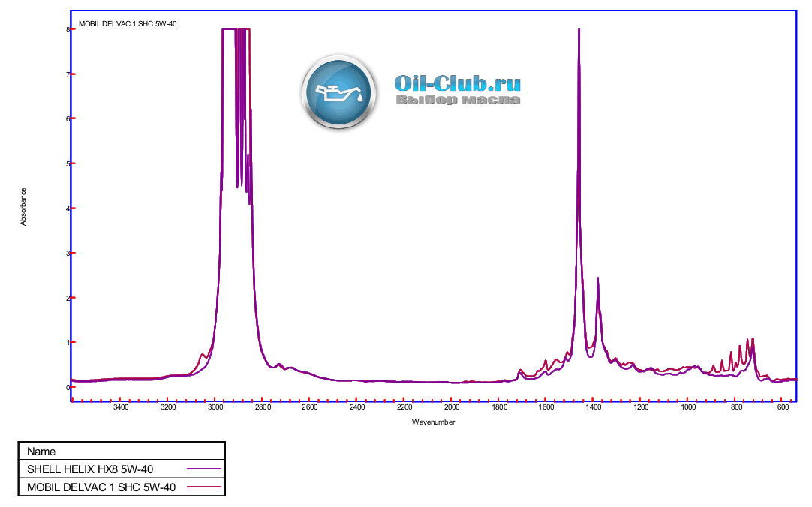Click the Absorbance y-axis label
The image size is (812, 507).
point(23,206)
